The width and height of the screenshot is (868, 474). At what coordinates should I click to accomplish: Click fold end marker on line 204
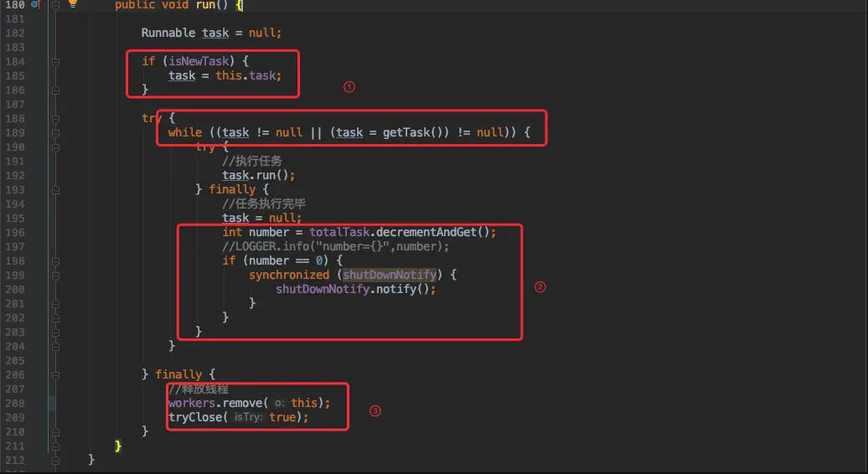click(55, 347)
